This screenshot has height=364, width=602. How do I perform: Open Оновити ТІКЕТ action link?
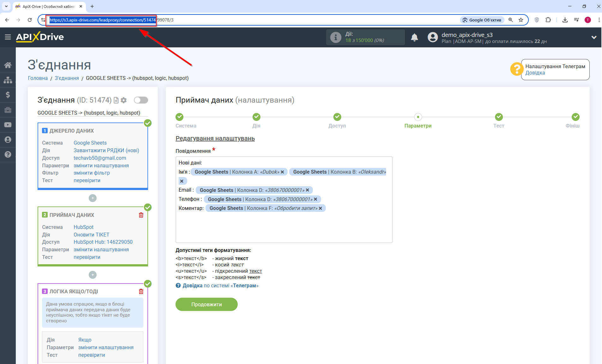[x=92, y=235]
